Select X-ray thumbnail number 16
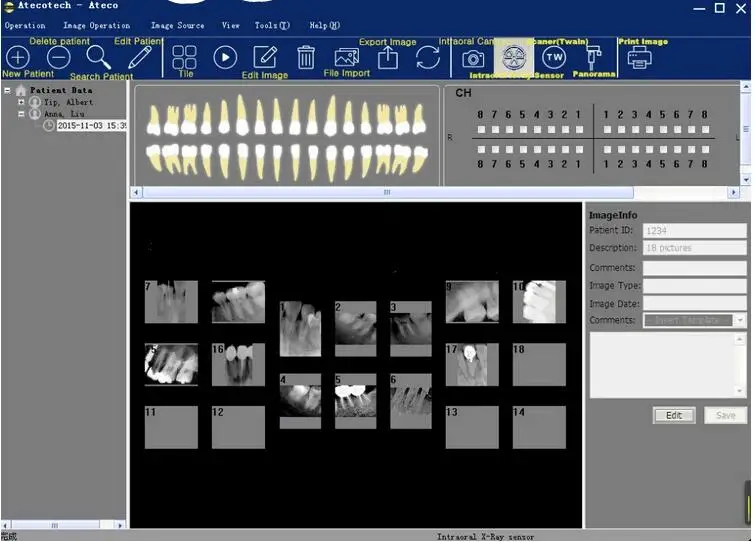The image size is (755, 542). (237, 365)
